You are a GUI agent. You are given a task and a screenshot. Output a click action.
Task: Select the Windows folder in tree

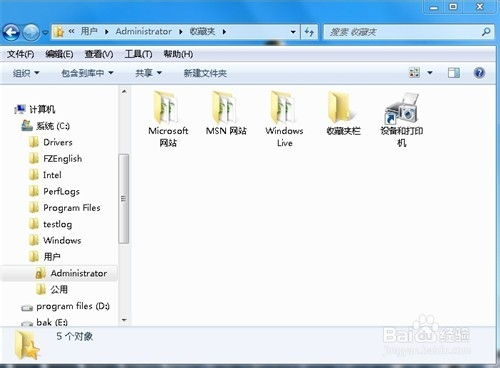62,240
